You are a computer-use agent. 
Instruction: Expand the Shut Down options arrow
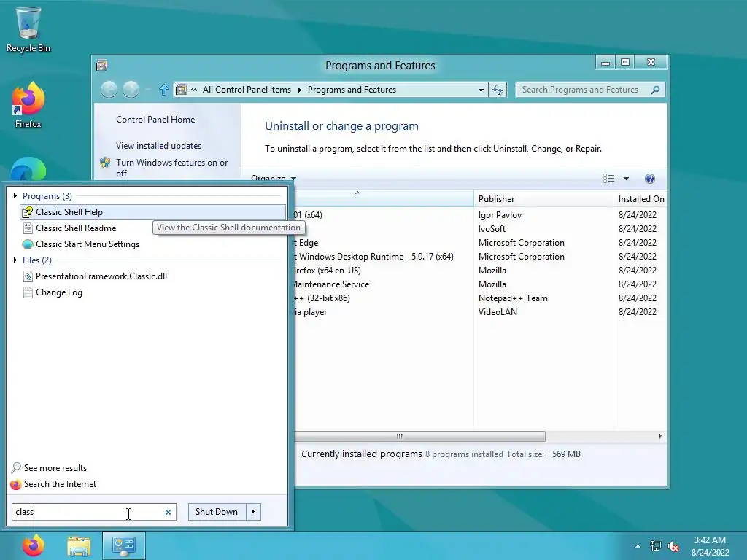click(253, 511)
